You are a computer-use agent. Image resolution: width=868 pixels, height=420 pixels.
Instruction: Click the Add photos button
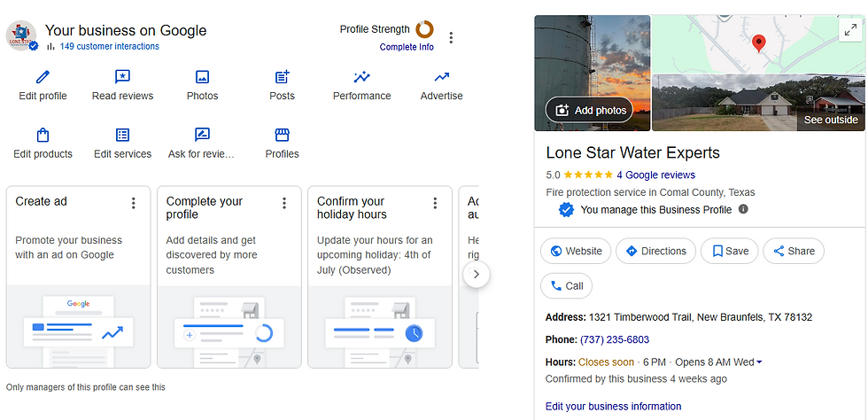click(x=589, y=110)
